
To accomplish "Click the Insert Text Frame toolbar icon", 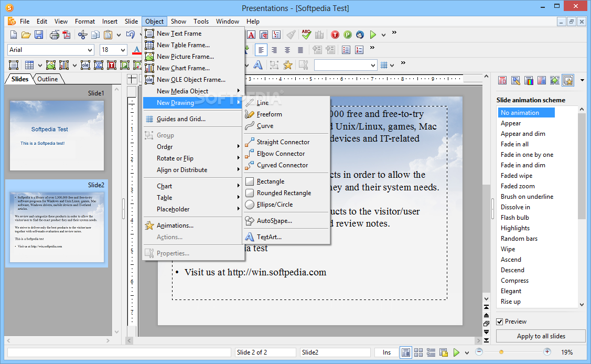I will [14, 65].
